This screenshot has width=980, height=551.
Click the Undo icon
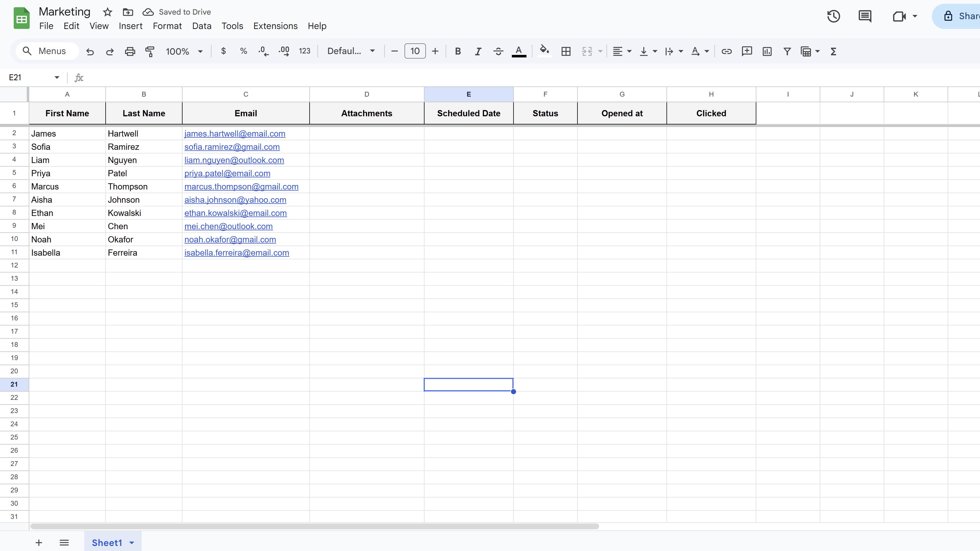pyautogui.click(x=90, y=51)
